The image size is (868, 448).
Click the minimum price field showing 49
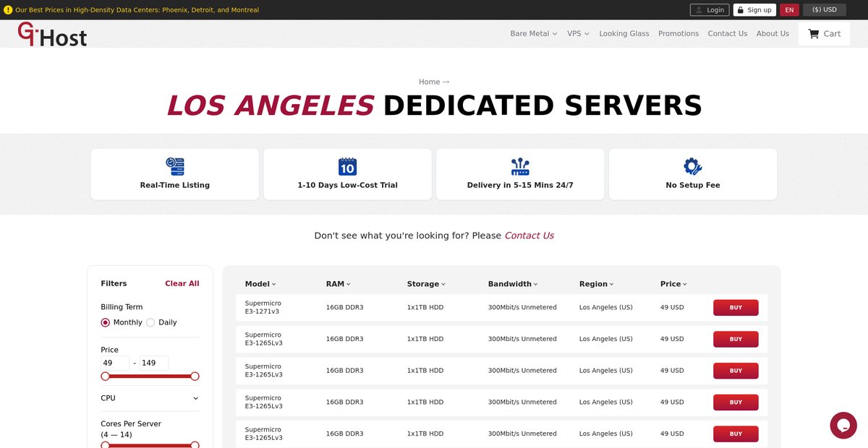pos(115,363)
